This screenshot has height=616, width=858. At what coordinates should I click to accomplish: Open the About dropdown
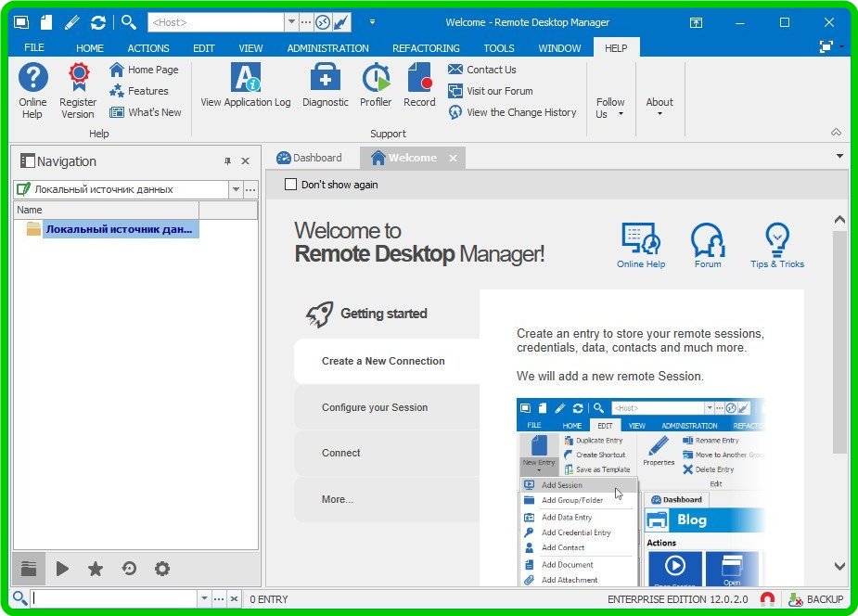click(660, 106)
